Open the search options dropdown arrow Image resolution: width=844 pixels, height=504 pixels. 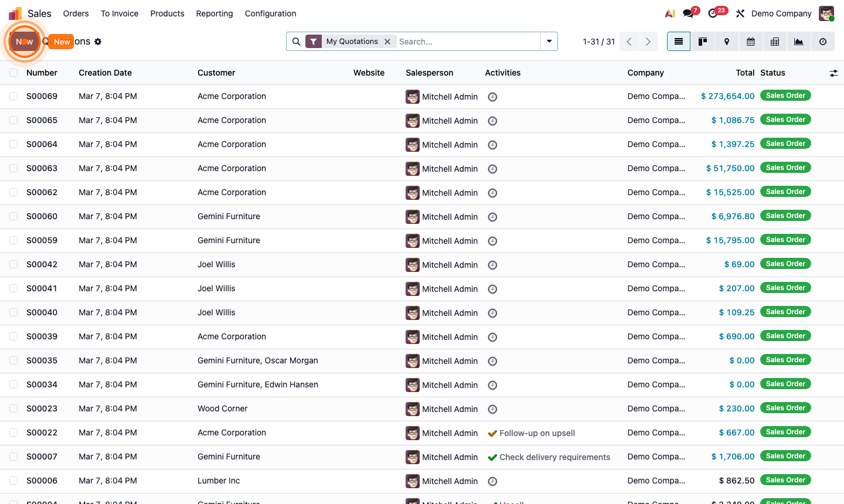[549, 42]
